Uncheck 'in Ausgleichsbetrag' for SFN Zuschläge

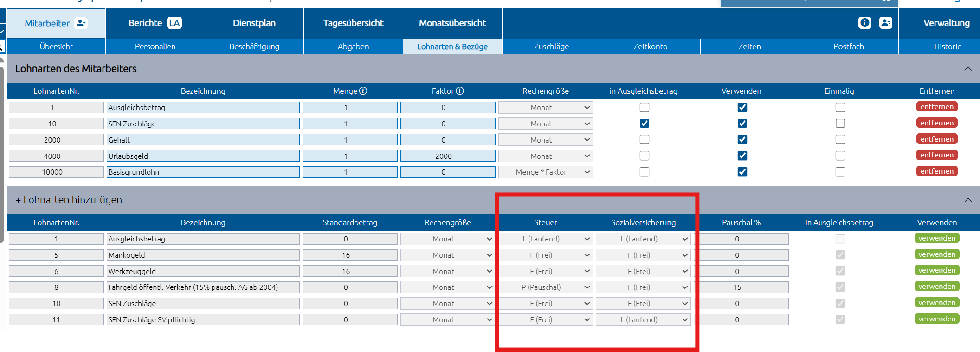(x=644, y=124)
